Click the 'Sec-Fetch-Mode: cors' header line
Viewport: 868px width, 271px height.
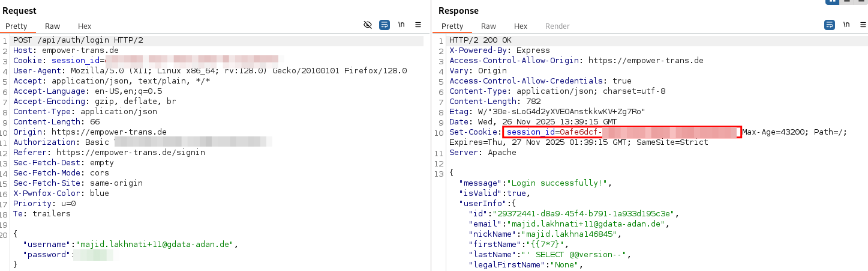pyautogui.click(x=61, y=173)
